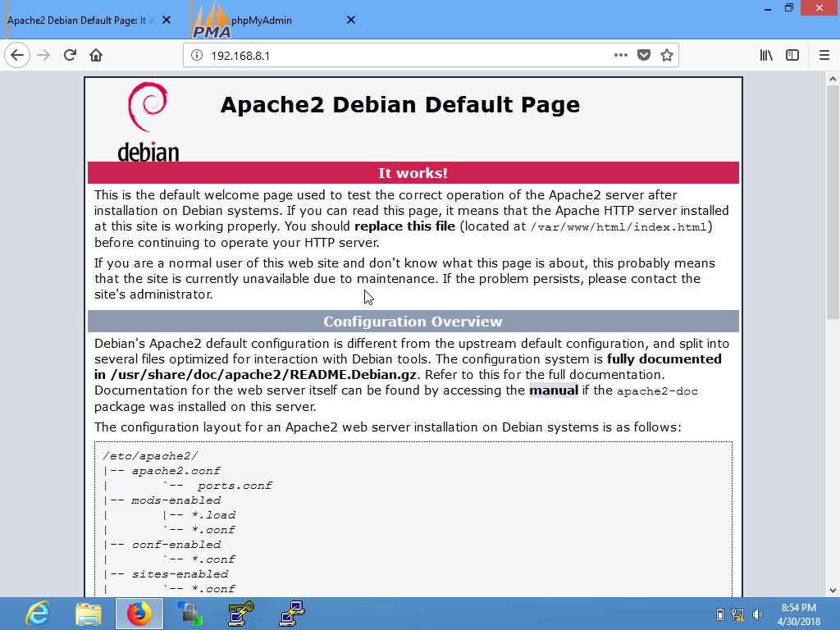
Task: Click the 'Configuration Overview' heading
Action: 413,322
